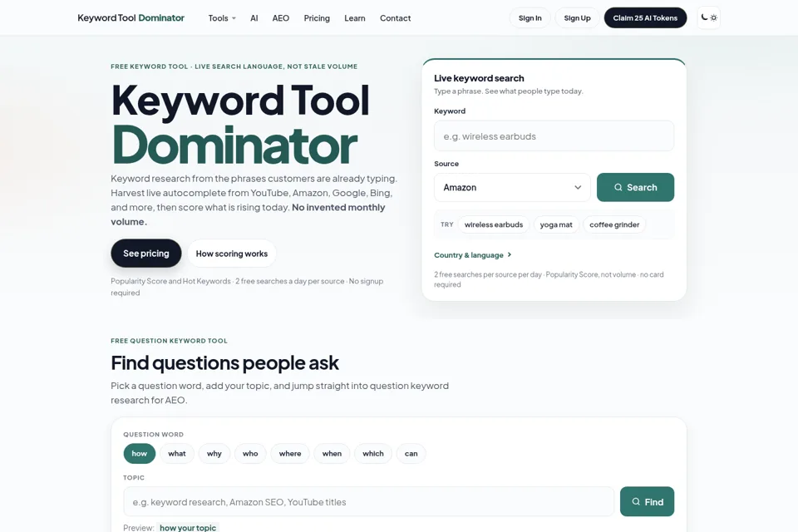Open the Pricing page

[x=317, y=18]
